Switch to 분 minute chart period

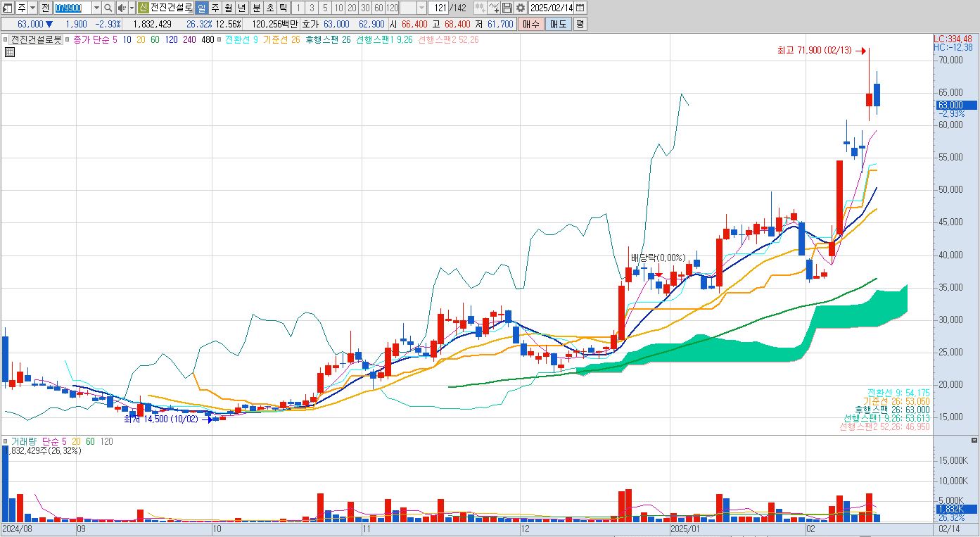pyautogui.click(x=257, y=8)
